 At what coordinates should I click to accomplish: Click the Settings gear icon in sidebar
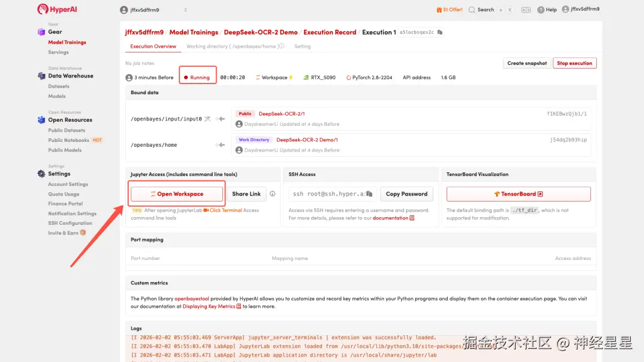(x=41, y=174)
